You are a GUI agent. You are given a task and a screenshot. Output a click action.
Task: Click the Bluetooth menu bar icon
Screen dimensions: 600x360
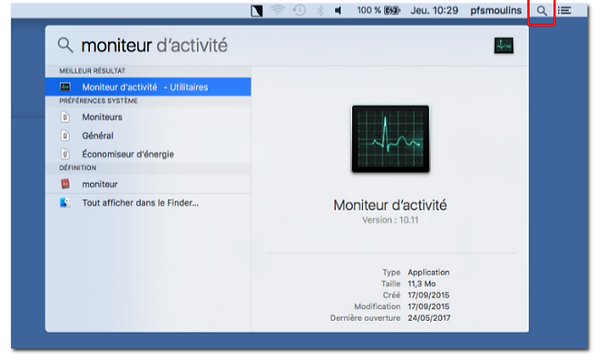320,10
